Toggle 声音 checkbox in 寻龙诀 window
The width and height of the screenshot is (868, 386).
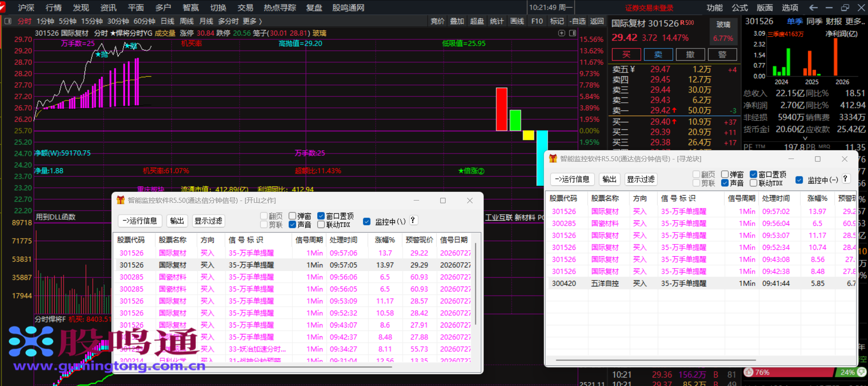tap(725, 183)
